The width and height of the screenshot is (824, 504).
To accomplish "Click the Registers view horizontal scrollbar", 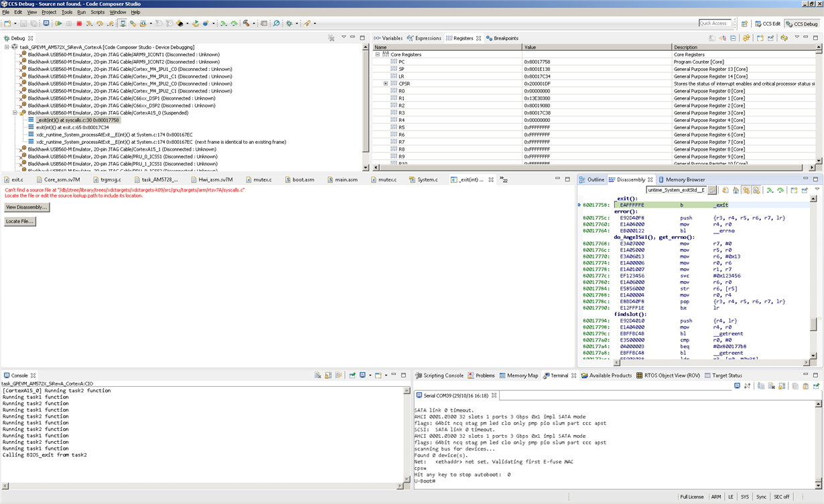I will (x=593, y=168).
